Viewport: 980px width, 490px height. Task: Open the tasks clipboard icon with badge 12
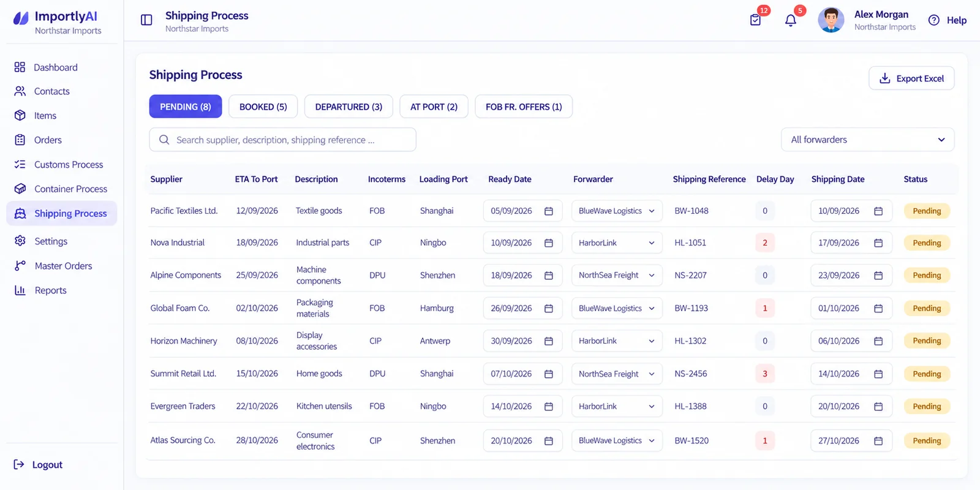pos(755,20)
